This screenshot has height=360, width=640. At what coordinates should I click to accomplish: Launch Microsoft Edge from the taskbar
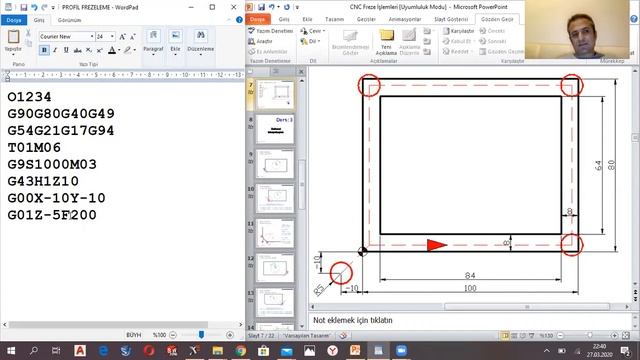pyautogui.click(x=103, y=351)
